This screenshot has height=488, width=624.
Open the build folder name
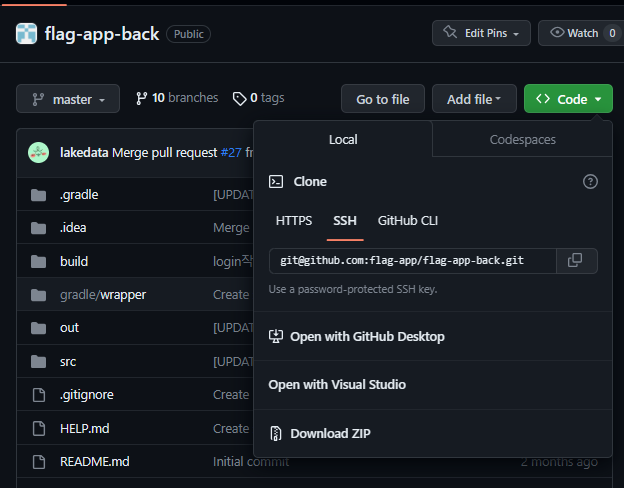pos(74,262)
